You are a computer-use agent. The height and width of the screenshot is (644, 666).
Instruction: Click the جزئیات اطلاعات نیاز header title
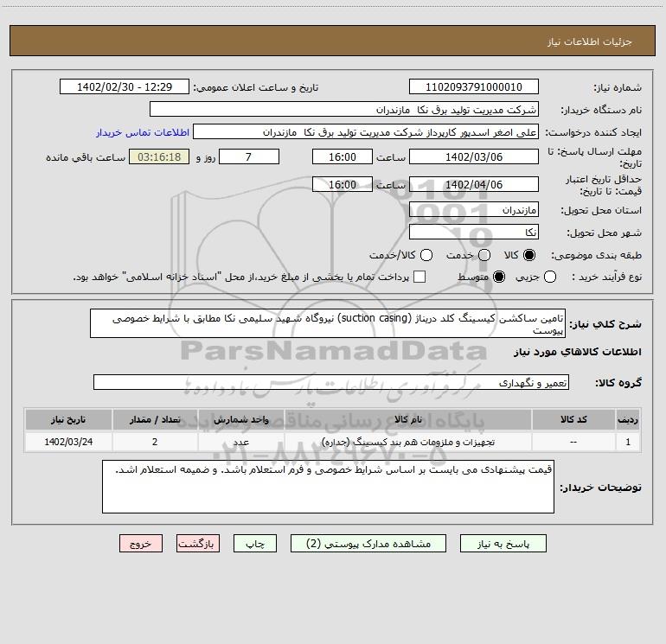[x=590, y=41]
